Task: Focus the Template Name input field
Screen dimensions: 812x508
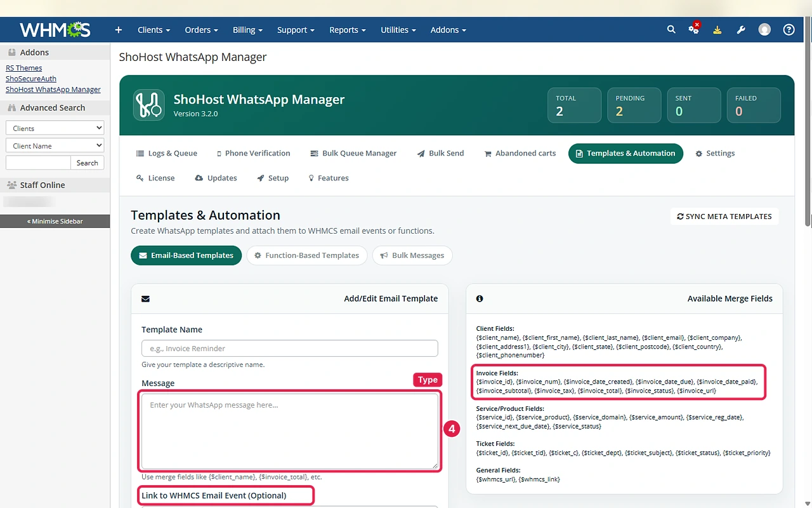Action: [289, 349]
